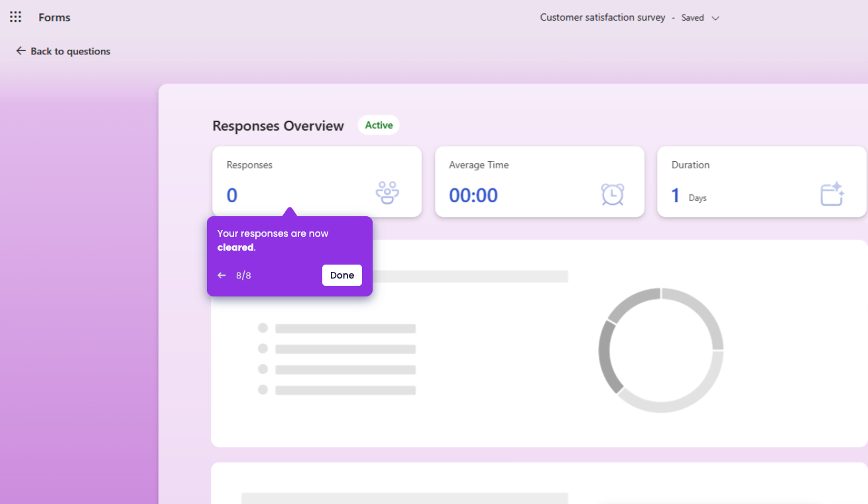
Task: Click the Responses Overview heading
Action: pyautogui.click(x=278, y=126)
